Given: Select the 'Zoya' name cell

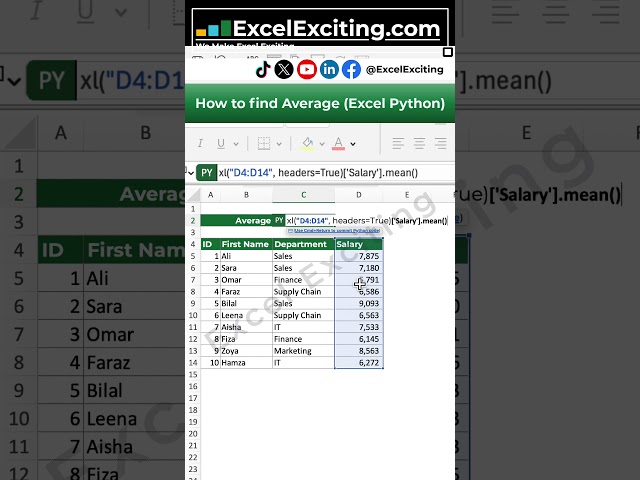Looking at the screenshot, I should coord(247,351).
